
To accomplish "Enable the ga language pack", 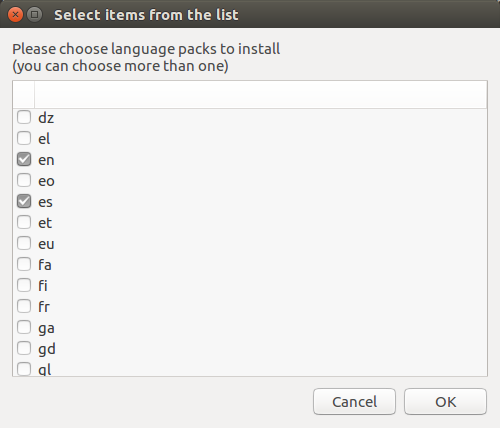I will [x=24, y=327].
